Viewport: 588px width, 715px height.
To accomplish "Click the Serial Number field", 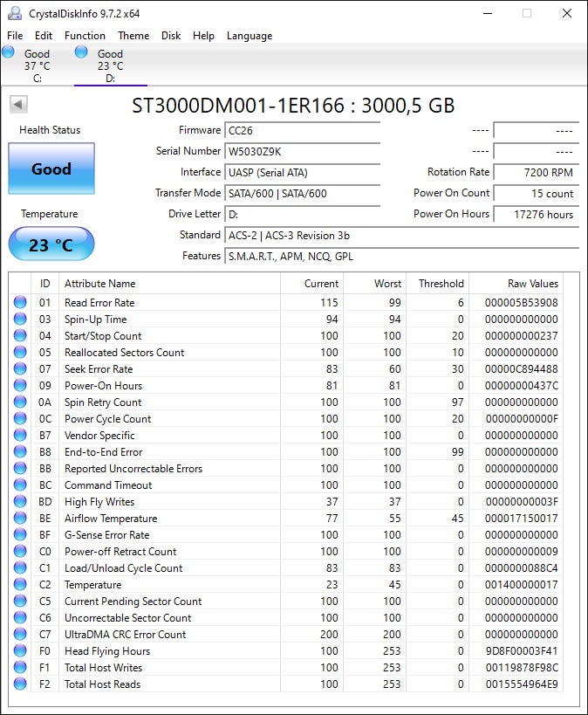I will [302, 151].
